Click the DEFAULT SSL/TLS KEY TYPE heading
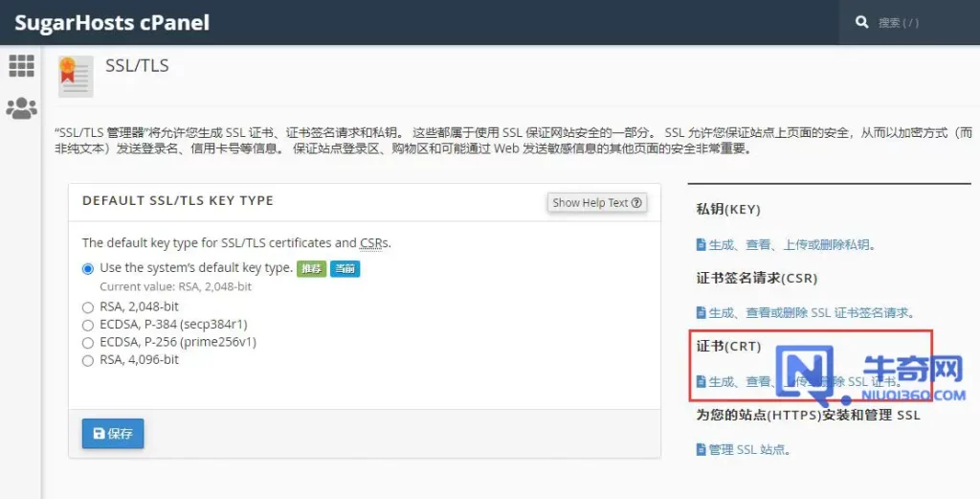Viewport: 980px width, 499px height. click(177, 201)
